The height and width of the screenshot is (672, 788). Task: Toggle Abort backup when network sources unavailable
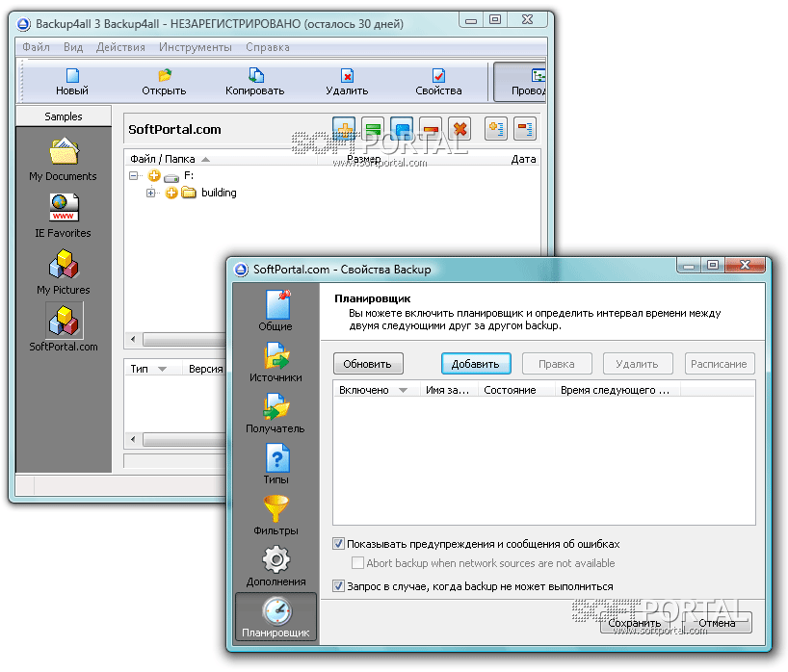[357, 562]
